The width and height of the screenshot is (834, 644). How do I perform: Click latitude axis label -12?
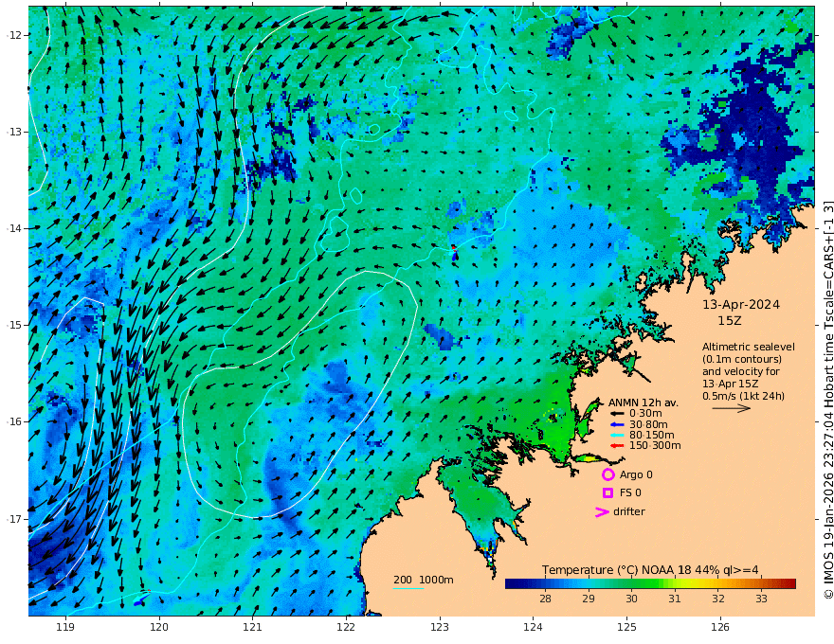point(14,35)
